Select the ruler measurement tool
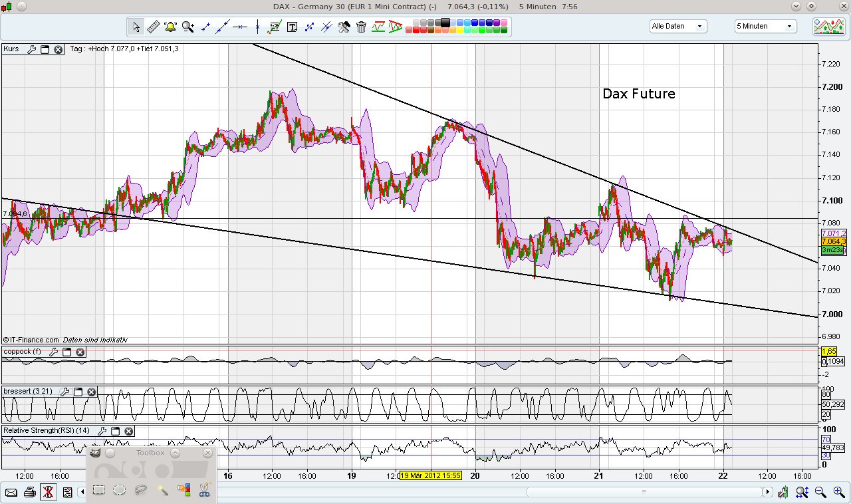 [x=153, y=27]
